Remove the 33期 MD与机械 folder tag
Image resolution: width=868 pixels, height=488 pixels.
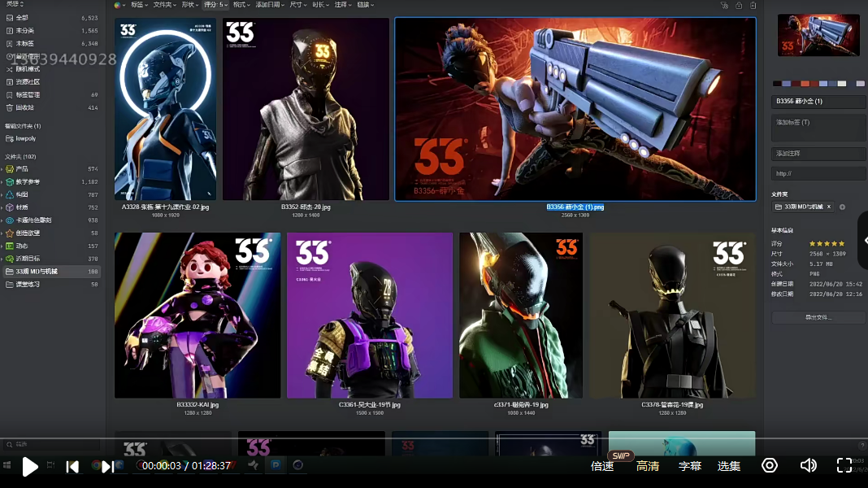pos(828,207)
